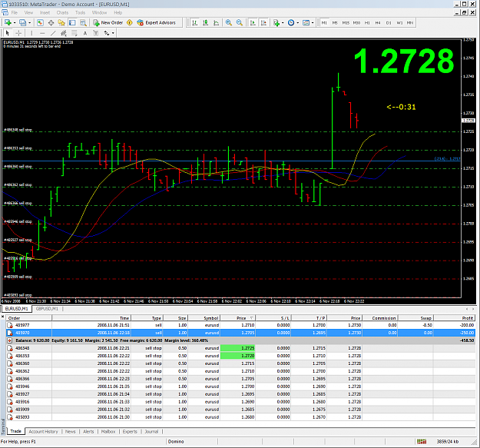Click the New Chart toolbar icon
The width and height of the screenshot is (480, 448).
pos(8,22)
